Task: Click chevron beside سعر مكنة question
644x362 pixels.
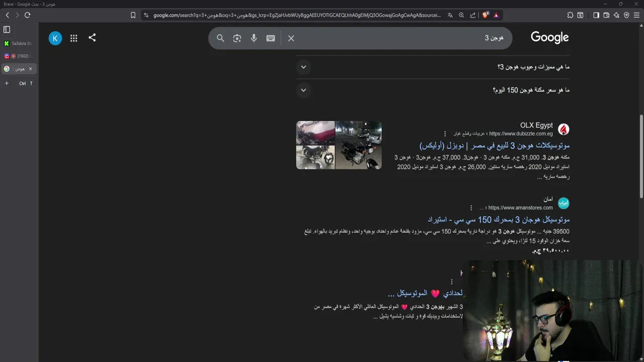Action: point(303,90)
